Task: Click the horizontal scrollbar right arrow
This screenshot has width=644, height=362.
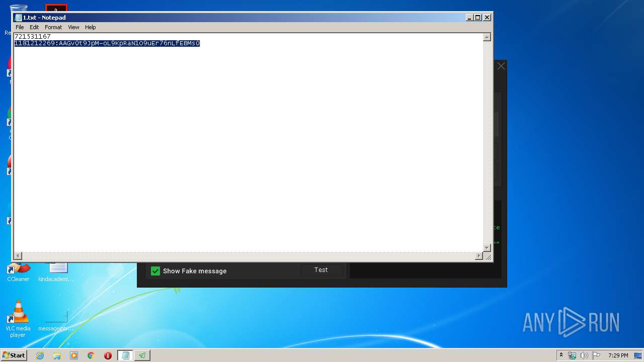Action: click(479, 256)
